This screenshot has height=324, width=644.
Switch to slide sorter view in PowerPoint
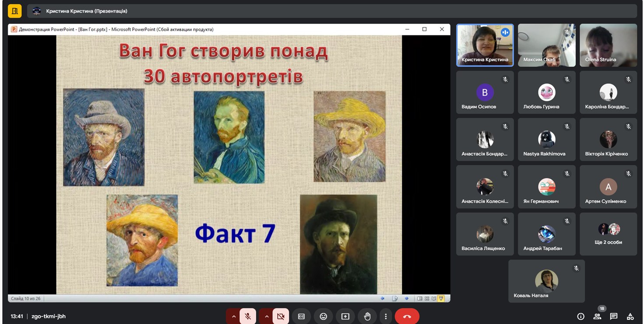tap(427, 299)
